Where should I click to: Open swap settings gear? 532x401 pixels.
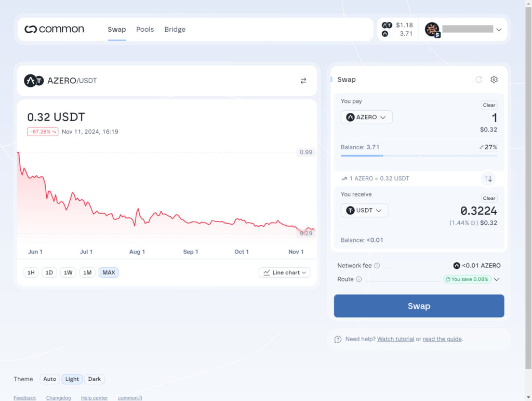tap(494, 80)
